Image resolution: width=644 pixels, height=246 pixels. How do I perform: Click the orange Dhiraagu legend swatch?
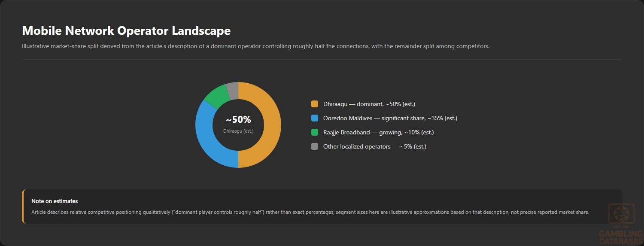click(315, 104)
